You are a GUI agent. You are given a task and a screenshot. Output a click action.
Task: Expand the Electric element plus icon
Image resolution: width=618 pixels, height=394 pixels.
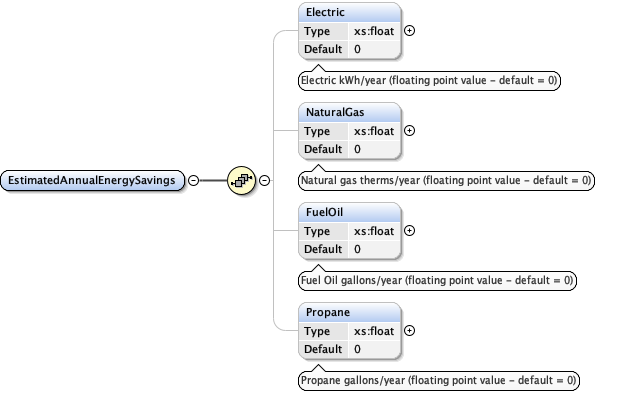(x=410, y=31)
